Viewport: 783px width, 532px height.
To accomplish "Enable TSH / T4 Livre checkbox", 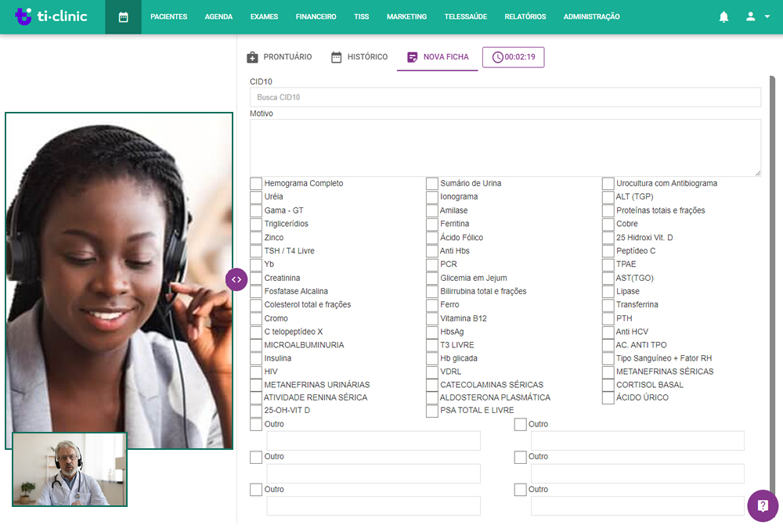I will coord(256,251).
